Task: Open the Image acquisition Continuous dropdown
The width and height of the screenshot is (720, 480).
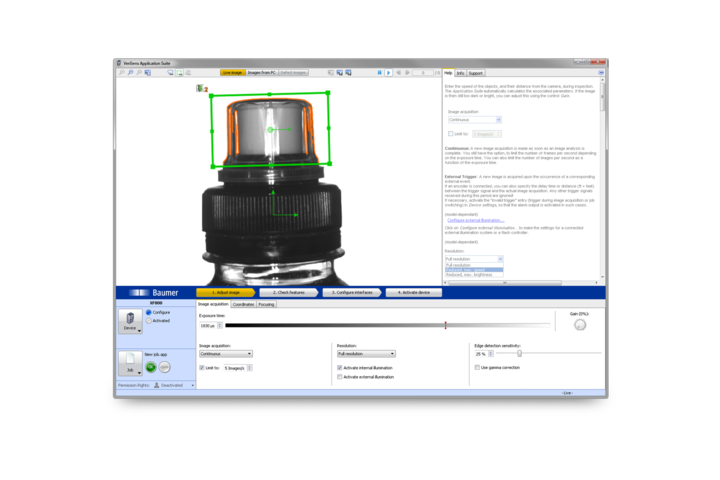Action: tap(225, 354)
